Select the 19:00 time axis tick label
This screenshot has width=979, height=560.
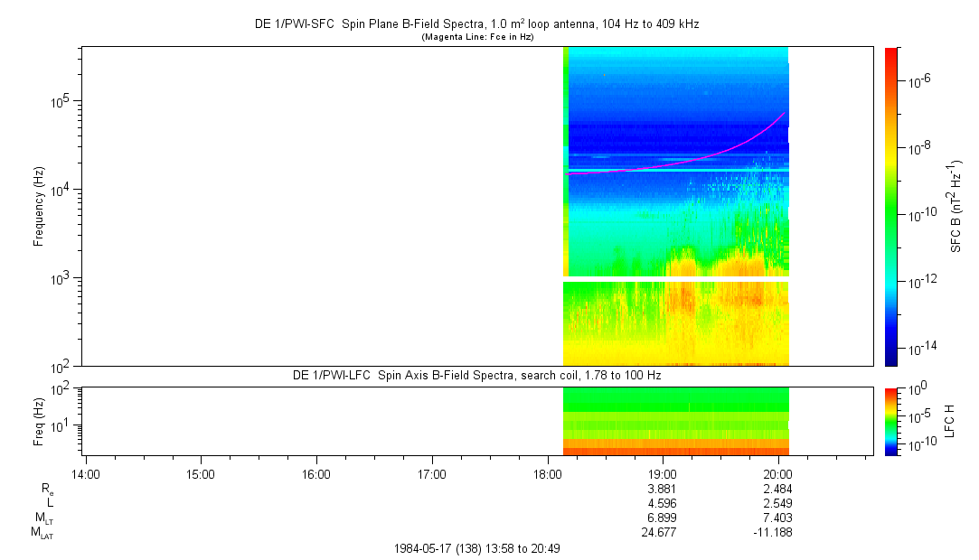pyautogui.click(x=663, y=473)
